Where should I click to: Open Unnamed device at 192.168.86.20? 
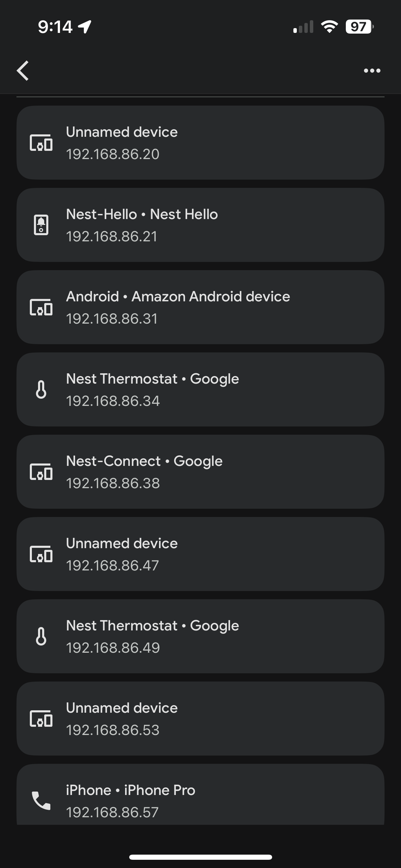200,143
